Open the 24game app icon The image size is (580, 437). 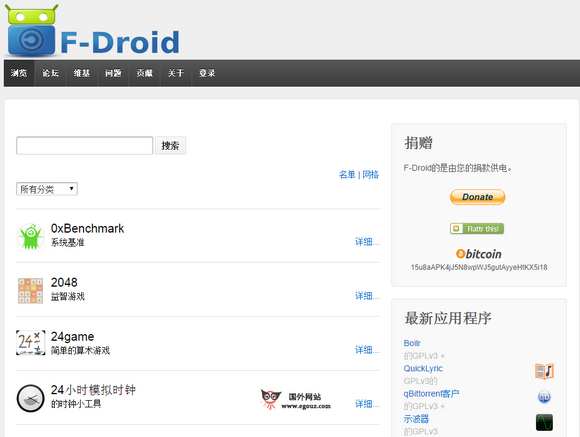31,343
